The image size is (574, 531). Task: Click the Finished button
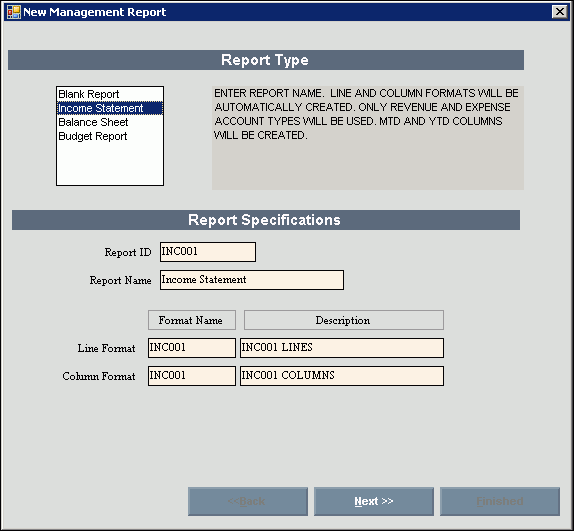tap(500, 501)
